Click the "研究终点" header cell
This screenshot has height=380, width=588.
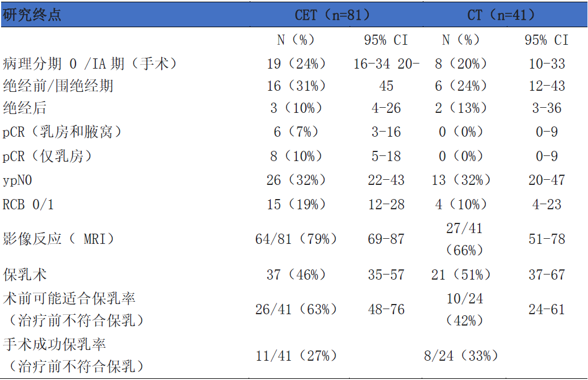coord(32,15)
